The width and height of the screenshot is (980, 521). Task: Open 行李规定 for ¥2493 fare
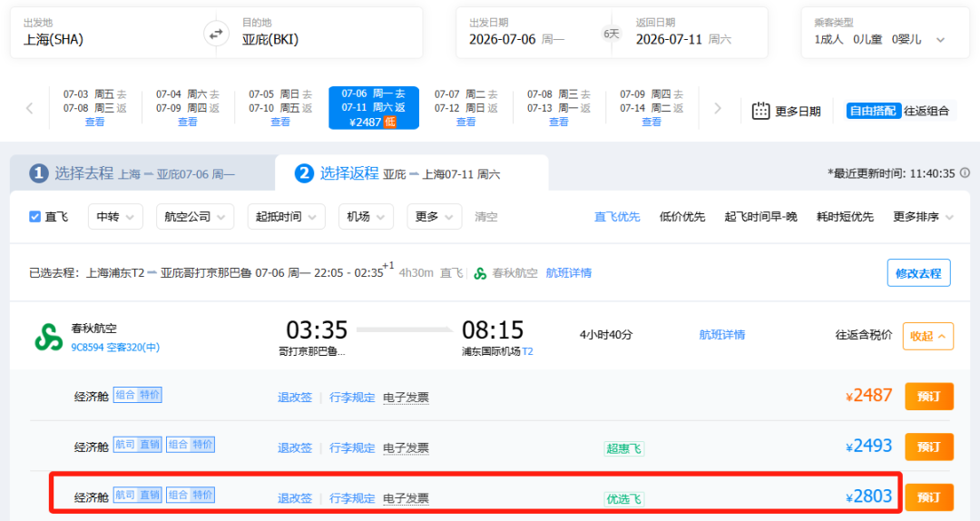click(352, 447)
